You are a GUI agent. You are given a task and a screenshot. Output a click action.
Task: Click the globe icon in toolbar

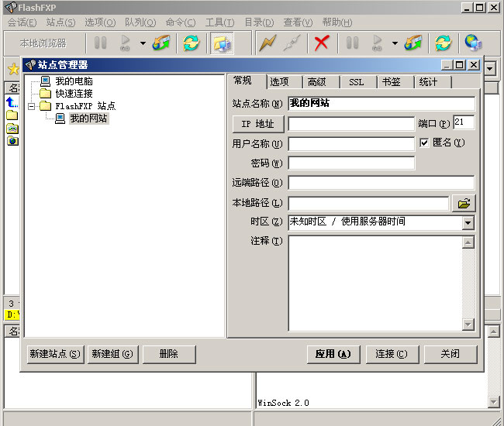(x=472, y=43)
